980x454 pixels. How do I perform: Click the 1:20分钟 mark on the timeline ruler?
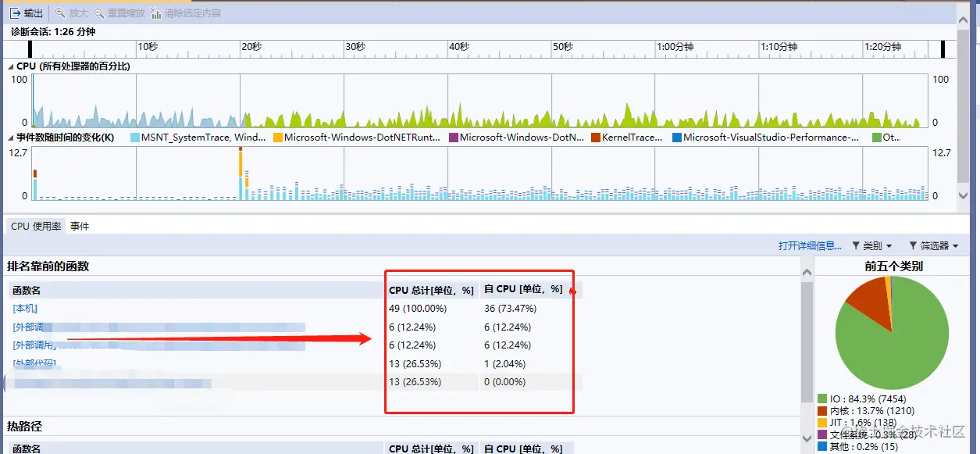[882, 47]
